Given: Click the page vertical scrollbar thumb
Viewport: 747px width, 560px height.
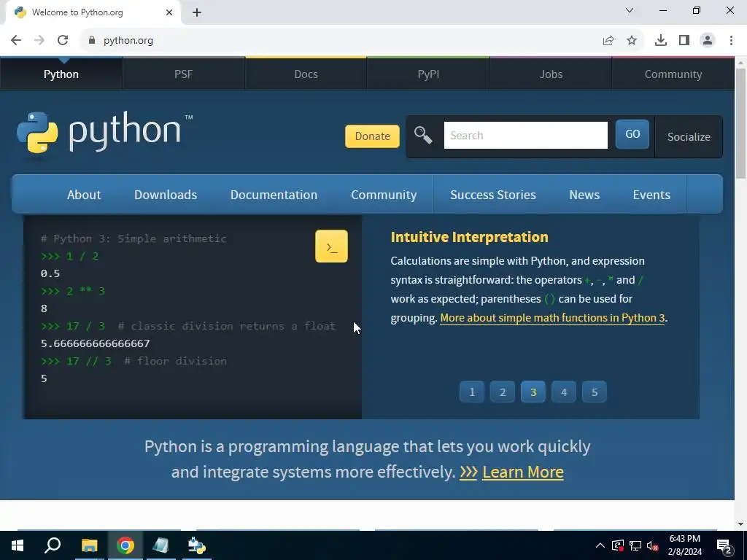Looking at the screenshot, I should (x=741, y=124).
